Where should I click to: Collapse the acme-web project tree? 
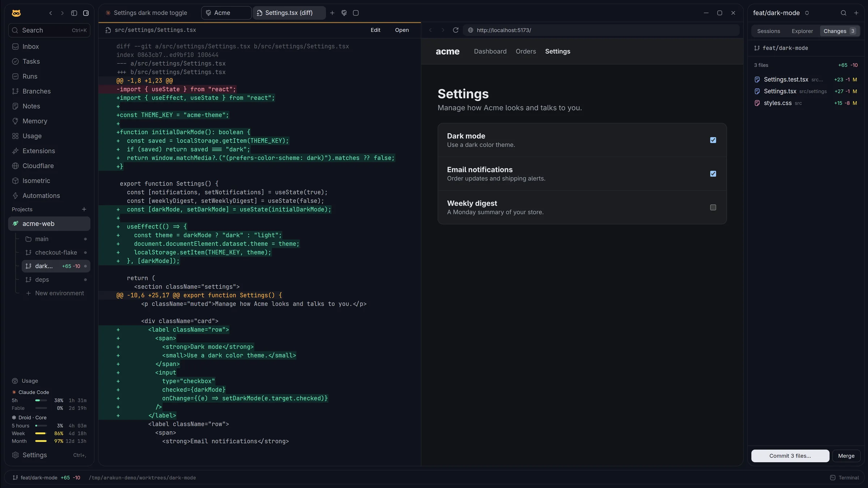point(49,224)
